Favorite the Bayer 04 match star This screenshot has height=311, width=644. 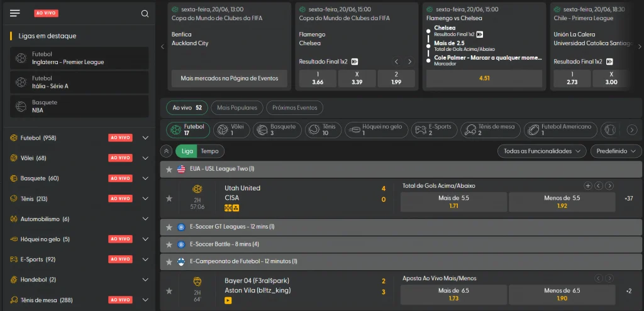[169, 291]
